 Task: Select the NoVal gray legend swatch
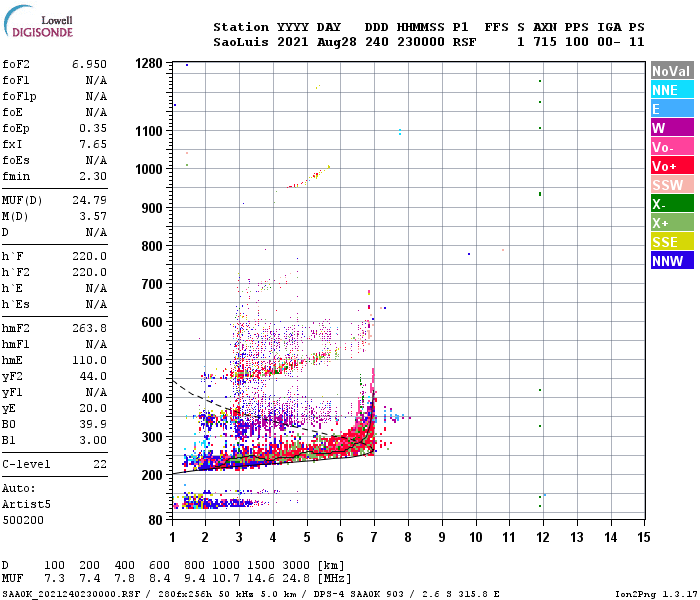[x=672, y=71]
